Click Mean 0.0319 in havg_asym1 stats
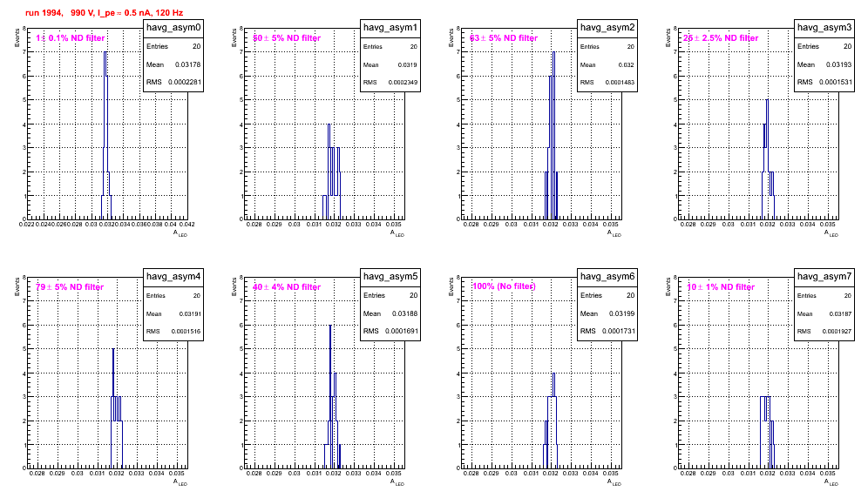Viewport: 868px width, 498px height. tap(390, 64)
